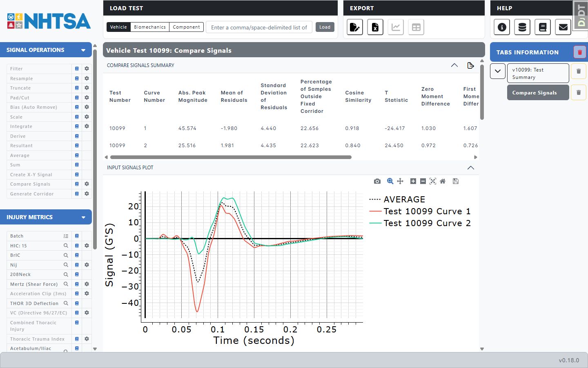Image resolution: width=588 pixels, height=368 pixels.
Task: Autoscale the plot axes
Action: [x=433, y=181]
